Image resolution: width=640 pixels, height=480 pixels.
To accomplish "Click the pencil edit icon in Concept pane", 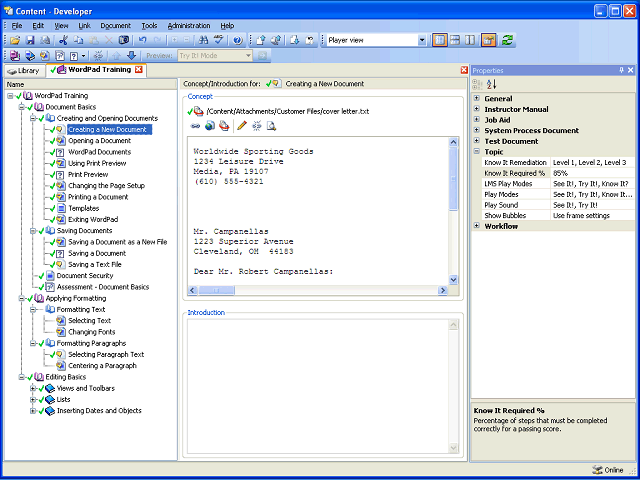I will 241,126.
